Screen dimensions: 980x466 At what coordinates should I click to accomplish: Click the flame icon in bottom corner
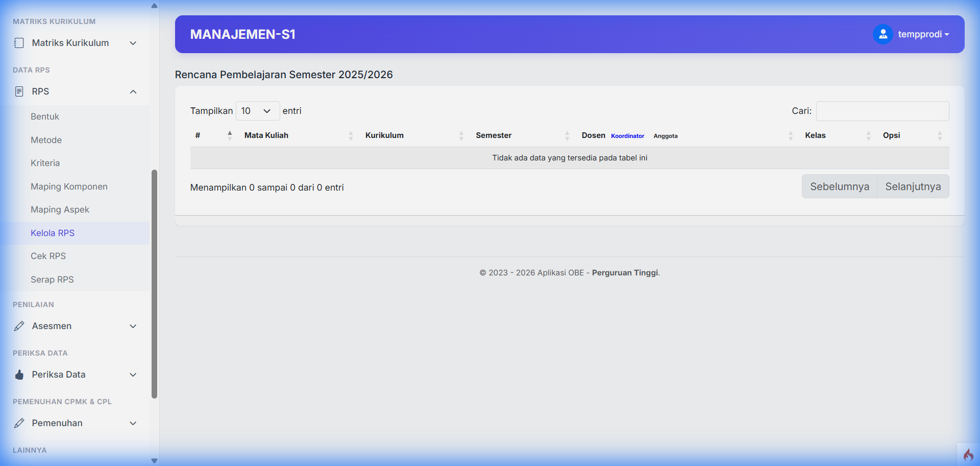[x=968, y=454]
